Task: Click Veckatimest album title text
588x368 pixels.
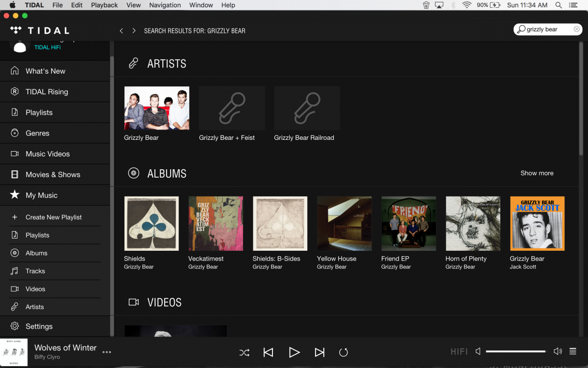Action: (x=206, y=259)
